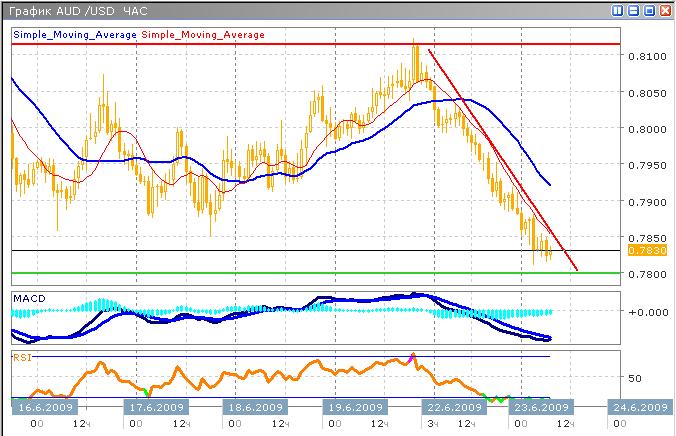Screen dimensions: 676x436
Task: Select the 23.6.2009 date marker
Action: tap(541, 408)
